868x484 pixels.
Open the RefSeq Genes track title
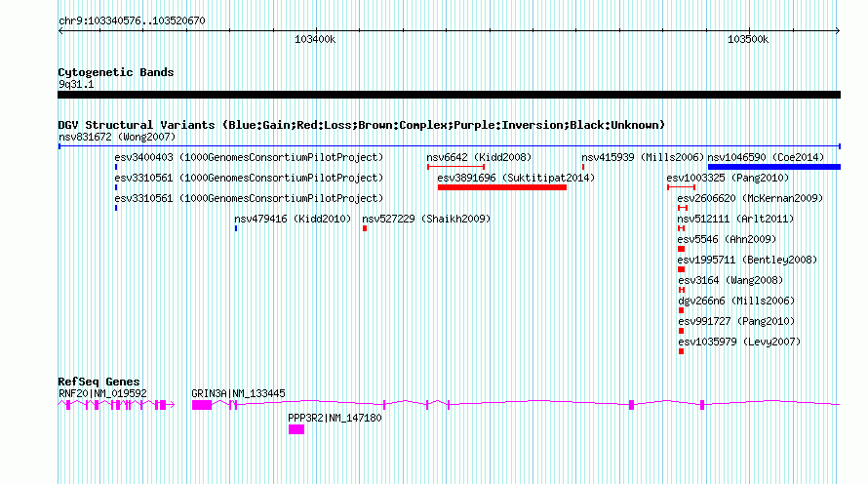point(99,382)
